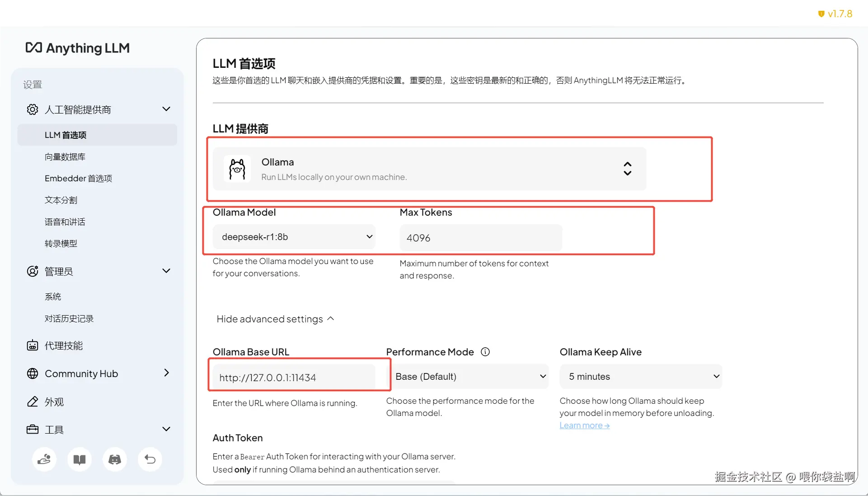Open the Ollama Keep Alive dropdown
Screen dimensions: 868x496
pos(641,377)
